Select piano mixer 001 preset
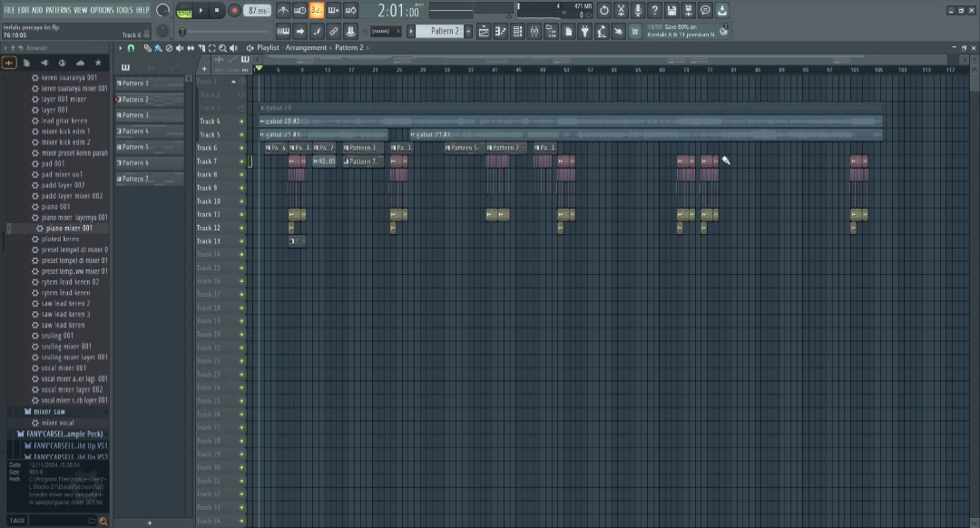Image resolution: width=980 pixels, height=528 pixels. pos(69,228)
